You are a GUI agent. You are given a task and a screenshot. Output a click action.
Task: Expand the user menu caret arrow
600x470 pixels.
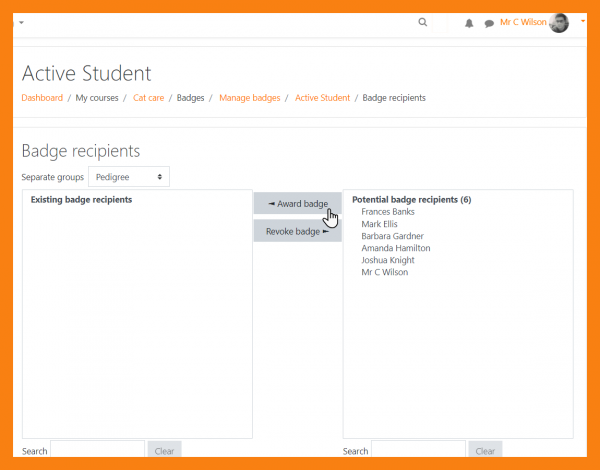point(582,21)
